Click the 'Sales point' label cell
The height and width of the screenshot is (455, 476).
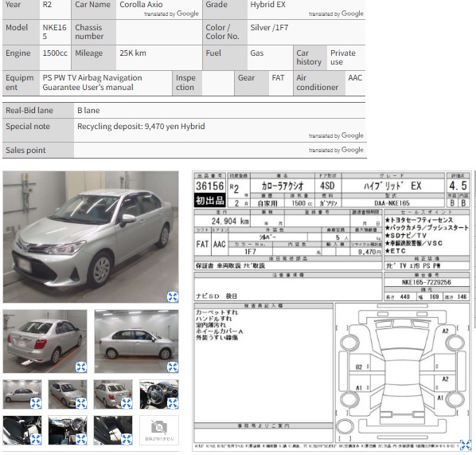38,150
